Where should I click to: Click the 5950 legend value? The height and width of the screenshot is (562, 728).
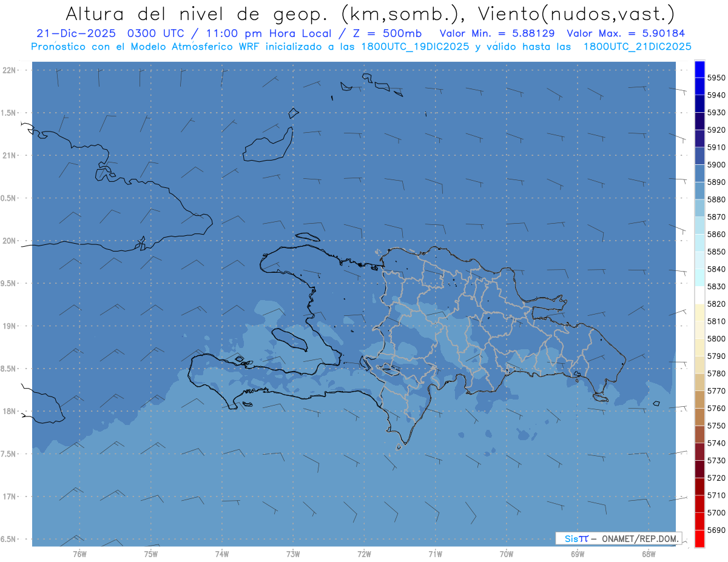click(x=716, y=78)
